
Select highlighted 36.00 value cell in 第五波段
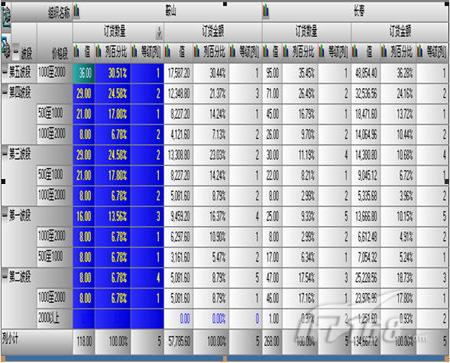point(84,73)
